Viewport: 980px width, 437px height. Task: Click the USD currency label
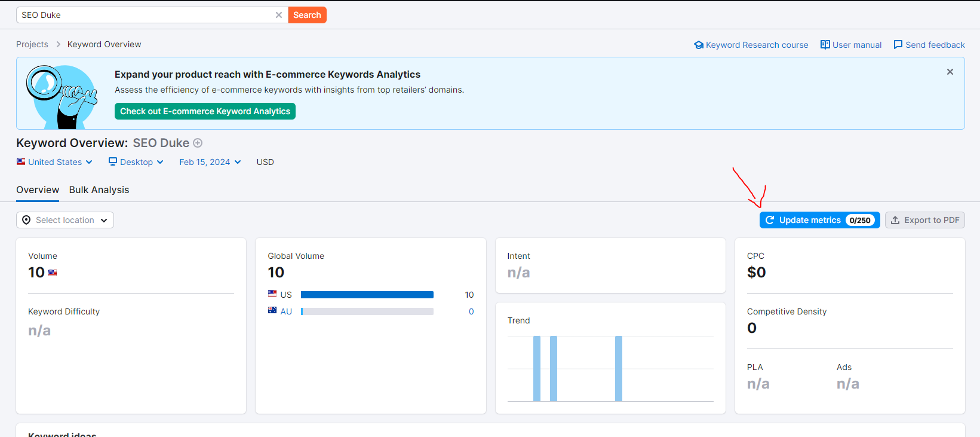point(265,162)
